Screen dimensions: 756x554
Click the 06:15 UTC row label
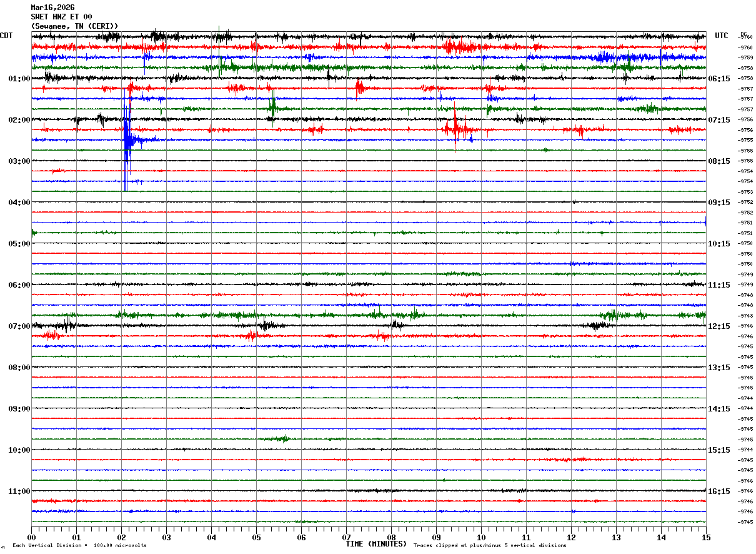click(719, 79)
